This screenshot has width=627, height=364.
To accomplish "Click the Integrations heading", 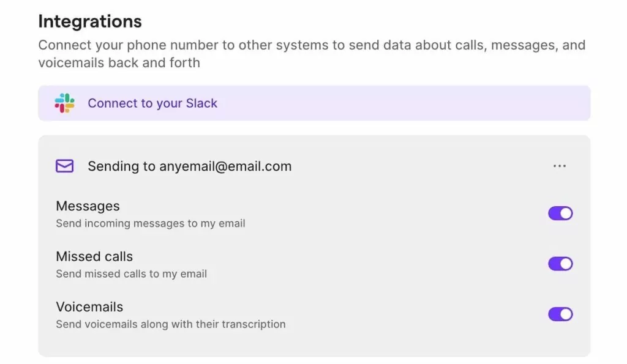I will [90, 21].
